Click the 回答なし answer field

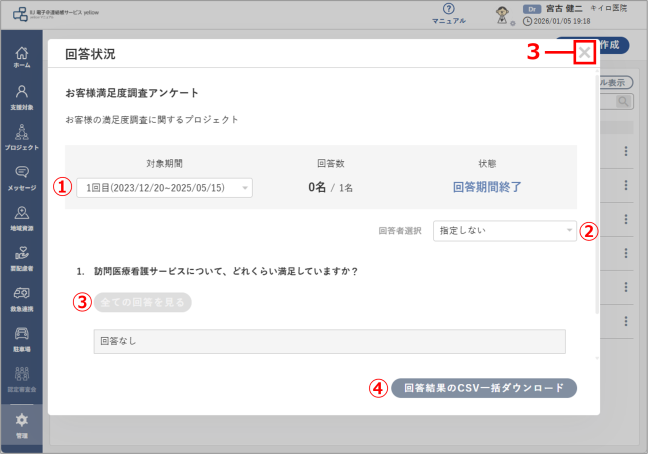tap(329, 341)
